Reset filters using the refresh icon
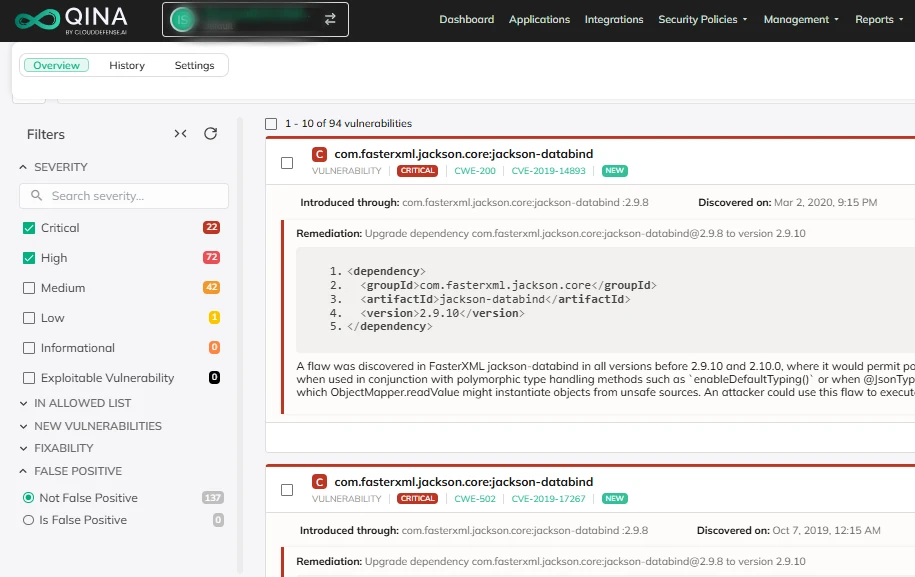This screenshot has height=577, width=915. pos(210,134)
